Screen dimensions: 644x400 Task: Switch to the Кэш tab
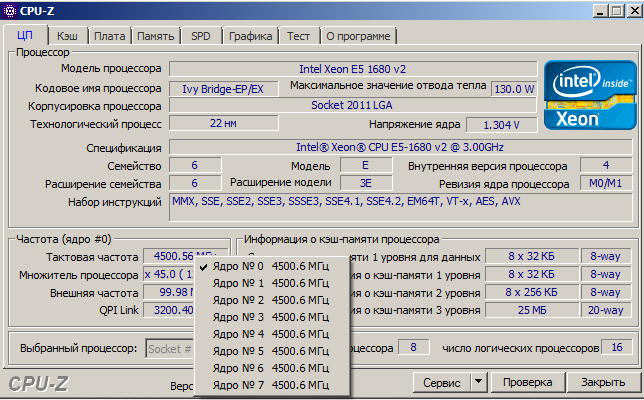pyautogui.click(x=67, y=35)
